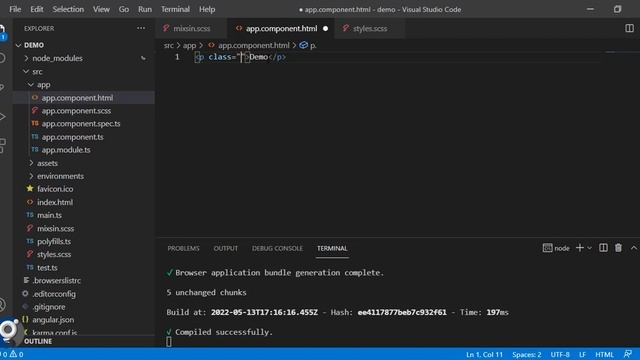Open the File menu
The image size is (640, 360).
coord(15,9)
